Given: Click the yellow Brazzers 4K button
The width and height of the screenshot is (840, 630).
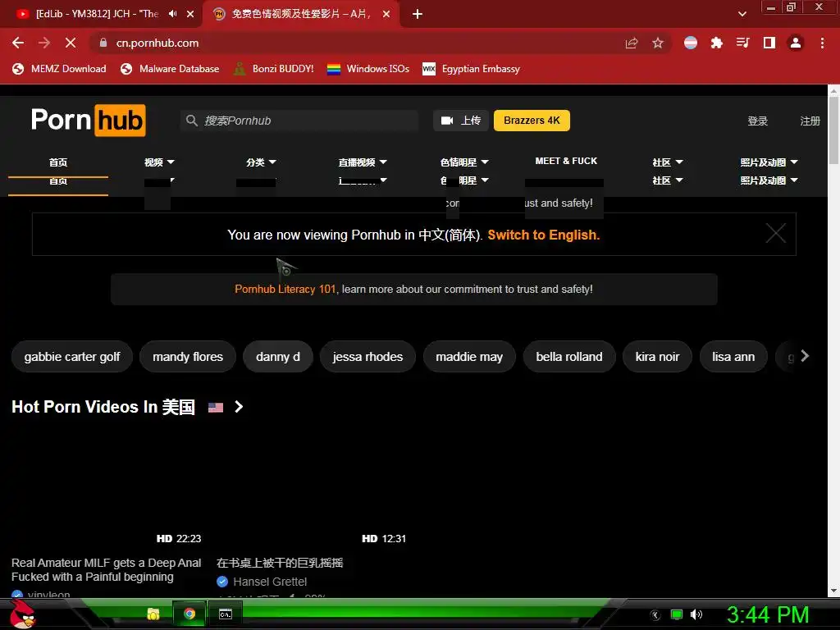Looking at the screenshot, I should pos(532,121).
